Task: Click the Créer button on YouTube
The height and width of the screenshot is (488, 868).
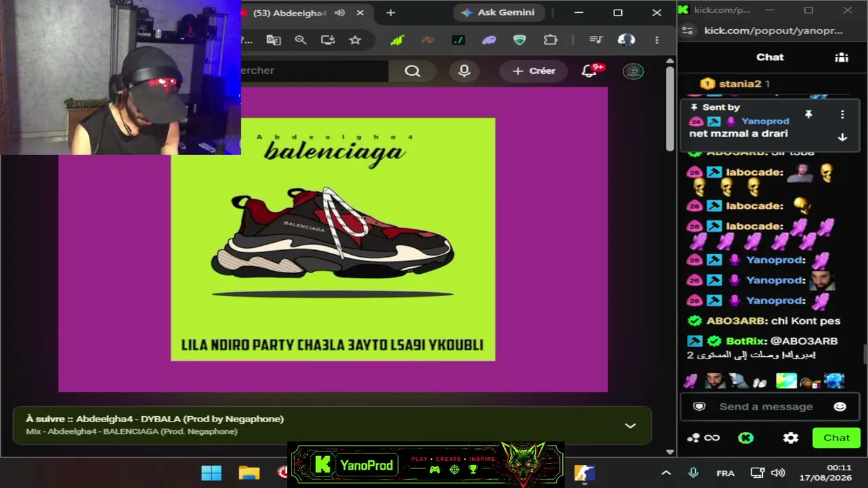Action: [534, 70]
